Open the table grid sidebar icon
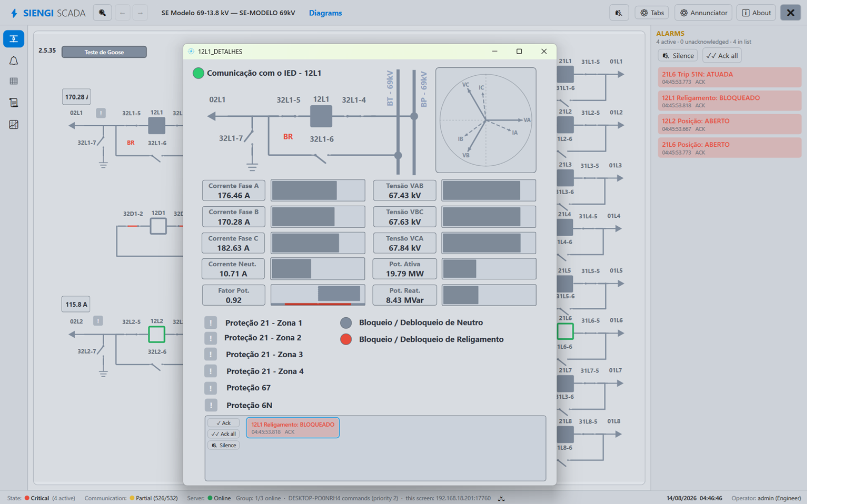The width and height of the screenshot is (843, 504). coord(14,81)
